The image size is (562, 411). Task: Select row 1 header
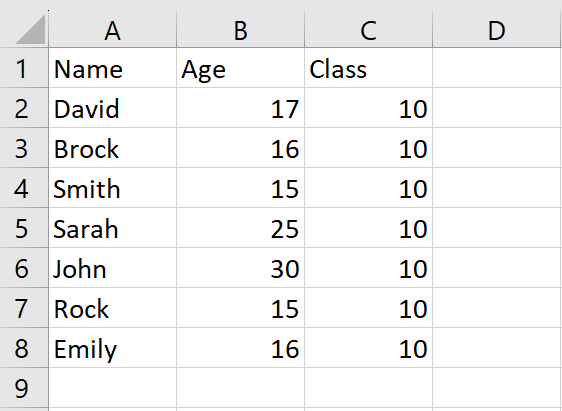tap(24, 68)
